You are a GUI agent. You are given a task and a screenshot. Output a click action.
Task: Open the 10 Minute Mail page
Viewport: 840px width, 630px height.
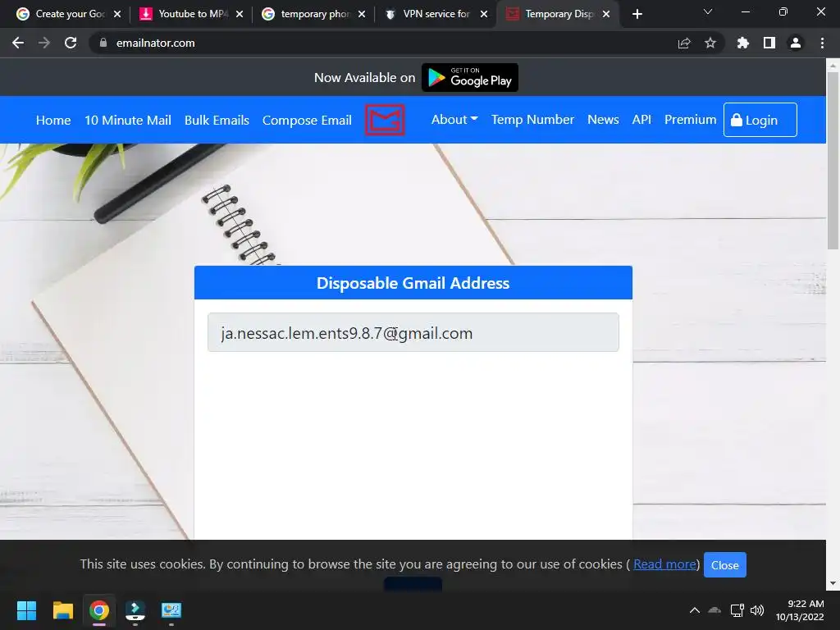pyautogui.click(x=128, y=120)
